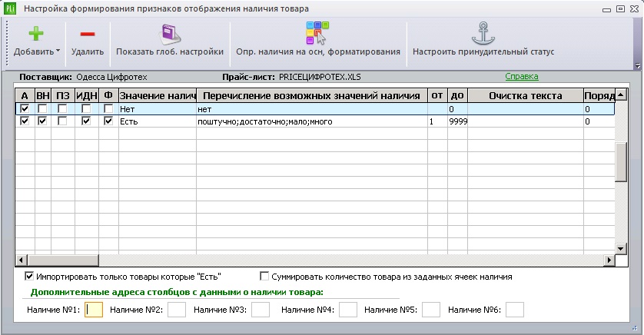Viewport: 644px width, 335px height.
Task: Click the Наличие №1 input field
Action: 94,310
